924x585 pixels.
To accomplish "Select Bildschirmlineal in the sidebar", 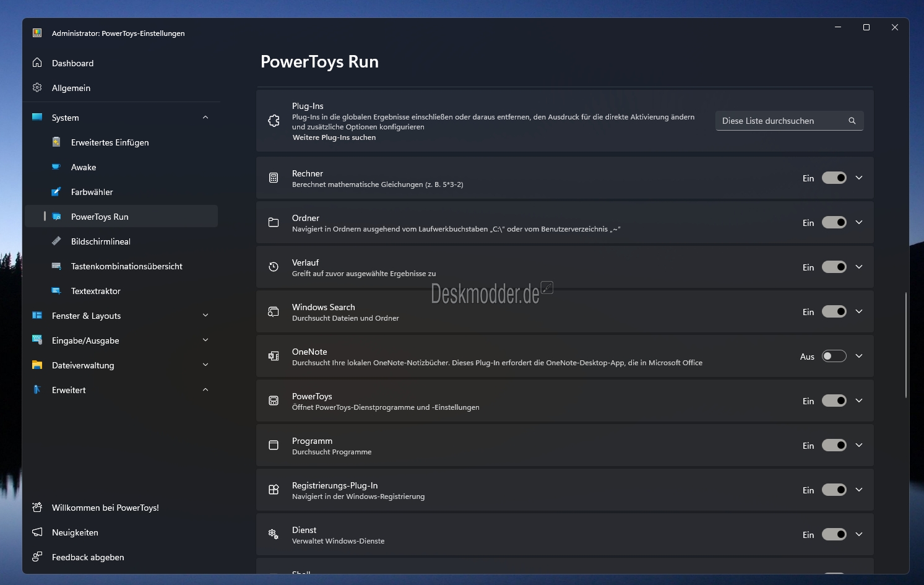I will coord(121,241).
